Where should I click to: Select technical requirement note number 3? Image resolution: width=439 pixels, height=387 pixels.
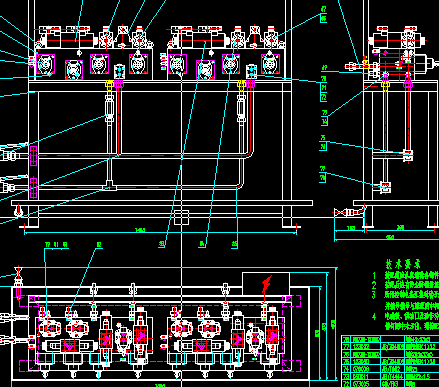[x=374, y=295]
